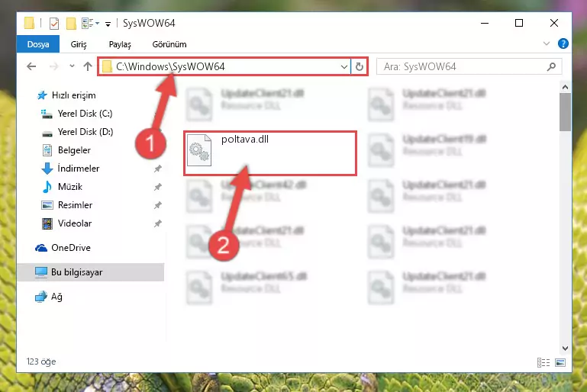Open İndirmeler folder in sidebar
587x392 pixels.
tap(79, 169)
